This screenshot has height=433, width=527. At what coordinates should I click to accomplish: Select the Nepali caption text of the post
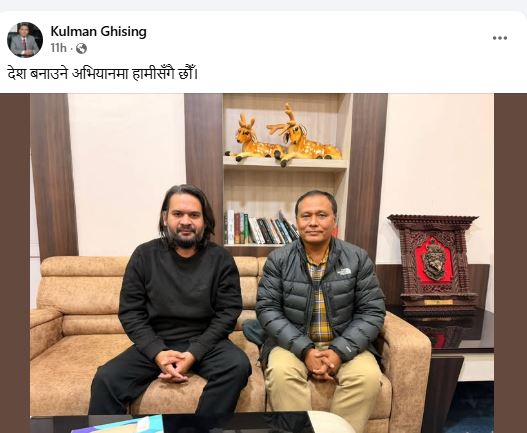pos(103,74)
